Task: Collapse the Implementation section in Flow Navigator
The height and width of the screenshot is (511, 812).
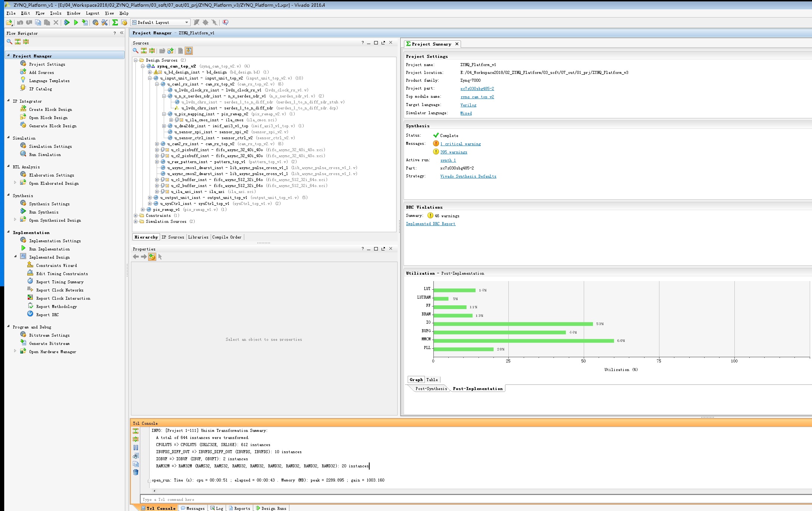Action: pyautogui.click(x=9, y=232)
